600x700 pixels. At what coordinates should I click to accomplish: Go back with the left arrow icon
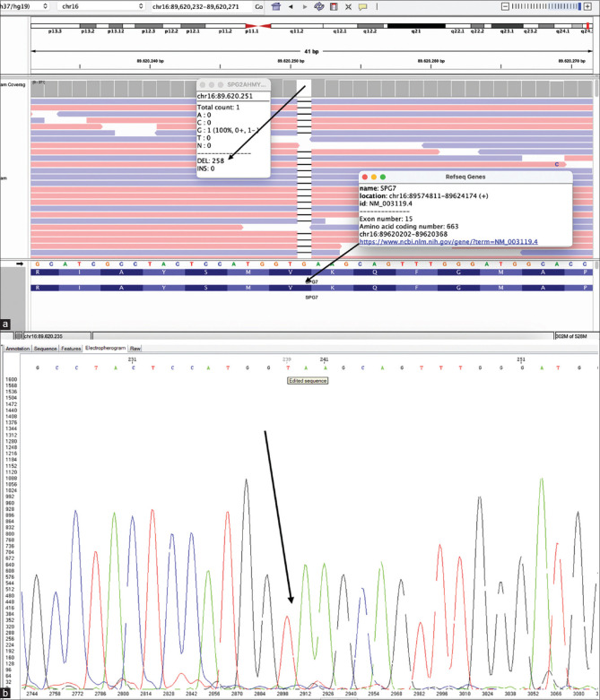click(x=291, y=6)
